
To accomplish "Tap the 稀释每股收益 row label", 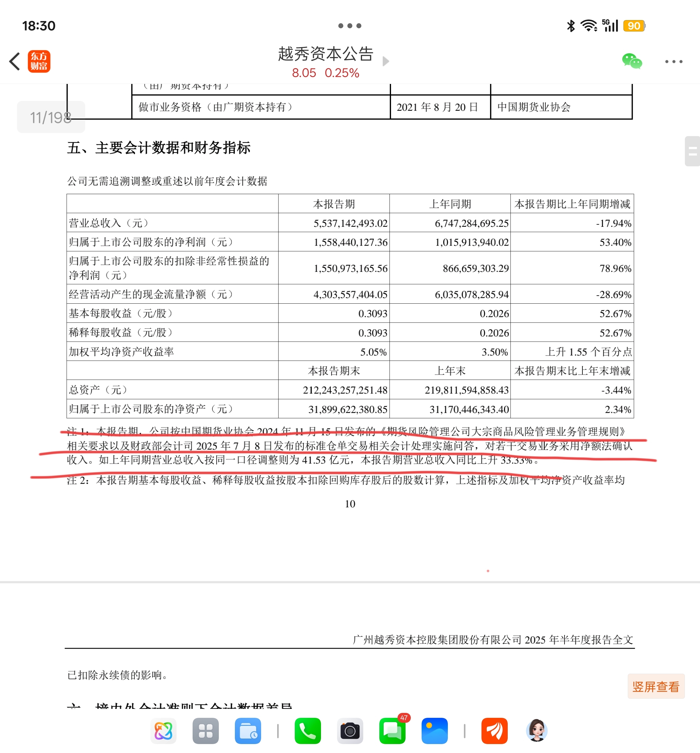I will [x=120, y=333].
